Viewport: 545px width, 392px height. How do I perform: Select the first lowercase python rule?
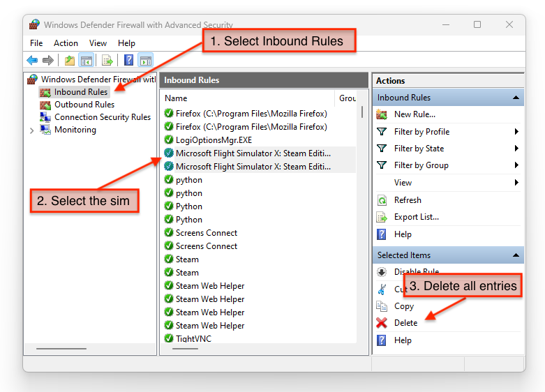click(x=260, y=180)
